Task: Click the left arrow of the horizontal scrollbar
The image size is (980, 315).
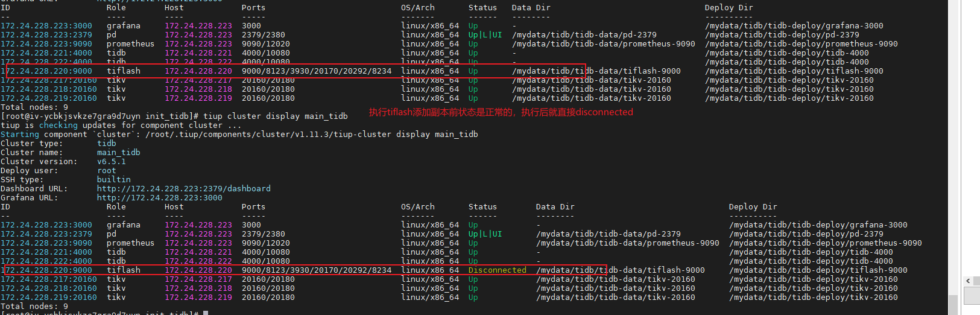Action: click(968, 281)
